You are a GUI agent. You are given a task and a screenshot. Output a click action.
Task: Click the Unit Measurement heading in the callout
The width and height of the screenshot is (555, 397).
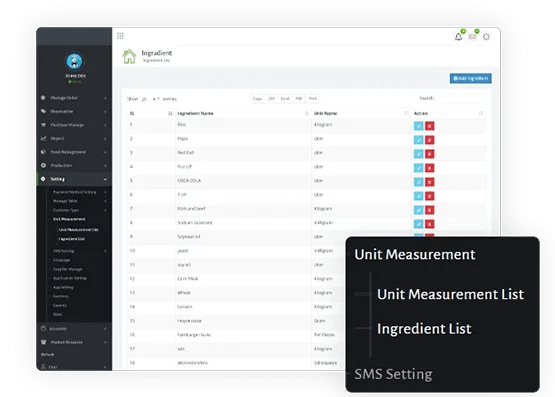click(x=415, y=254)
